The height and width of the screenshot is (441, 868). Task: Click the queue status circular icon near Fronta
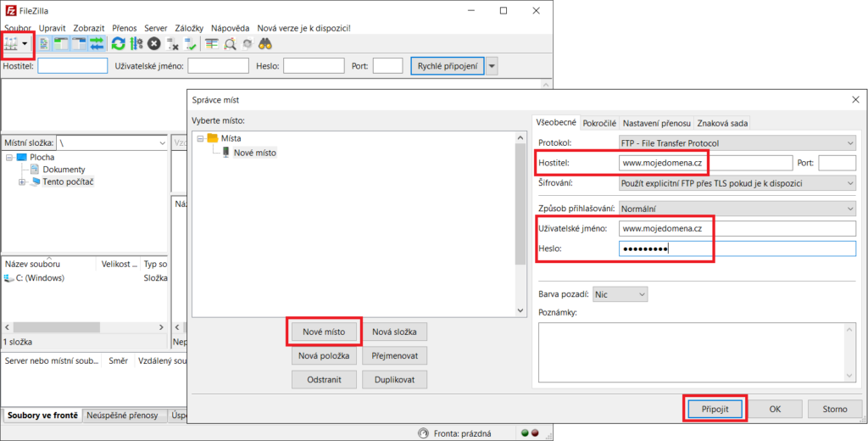click(x=424, y=434)
